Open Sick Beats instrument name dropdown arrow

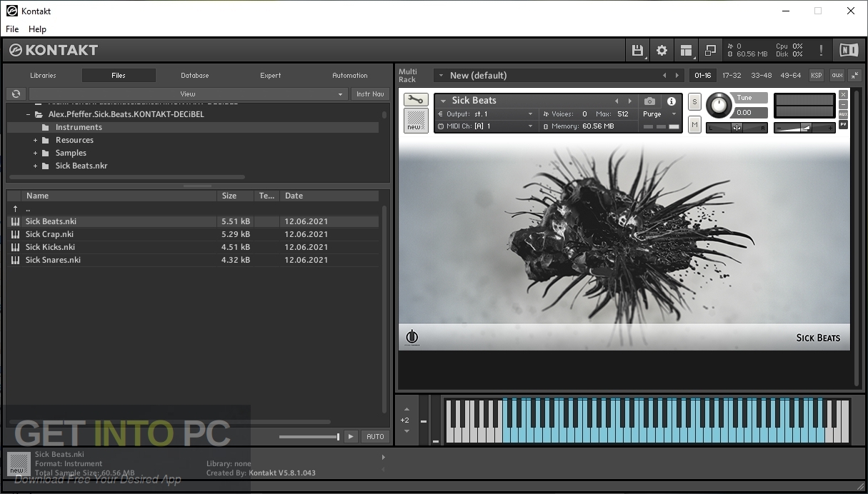[x=443, y=101]
